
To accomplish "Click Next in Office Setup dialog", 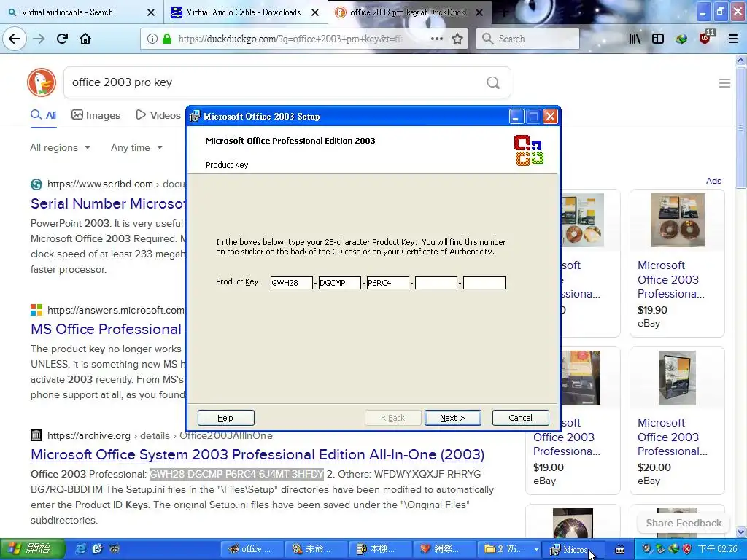I will [x=452, y=418].
